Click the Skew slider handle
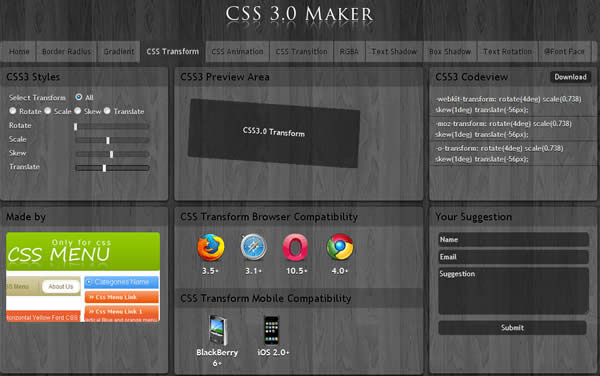 pyautogui.click(x=111, y=154)
